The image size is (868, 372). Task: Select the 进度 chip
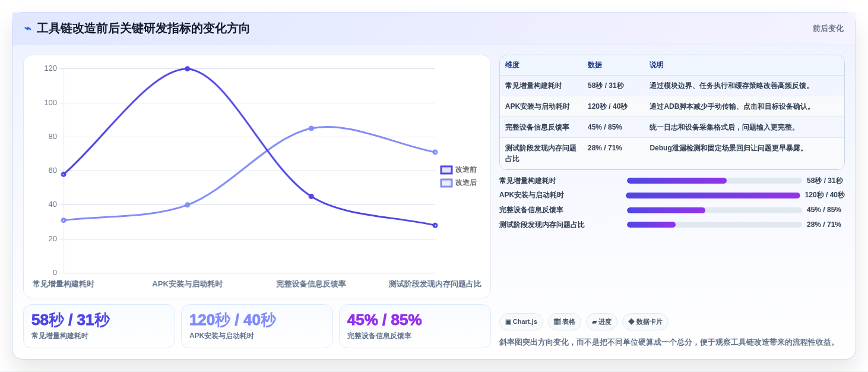click(601, 321)
